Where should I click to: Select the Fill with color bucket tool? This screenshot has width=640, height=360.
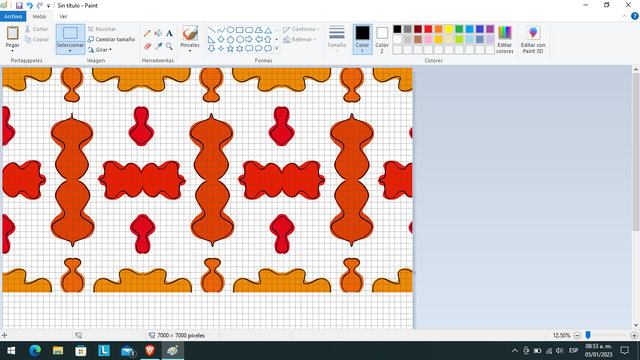158,33
